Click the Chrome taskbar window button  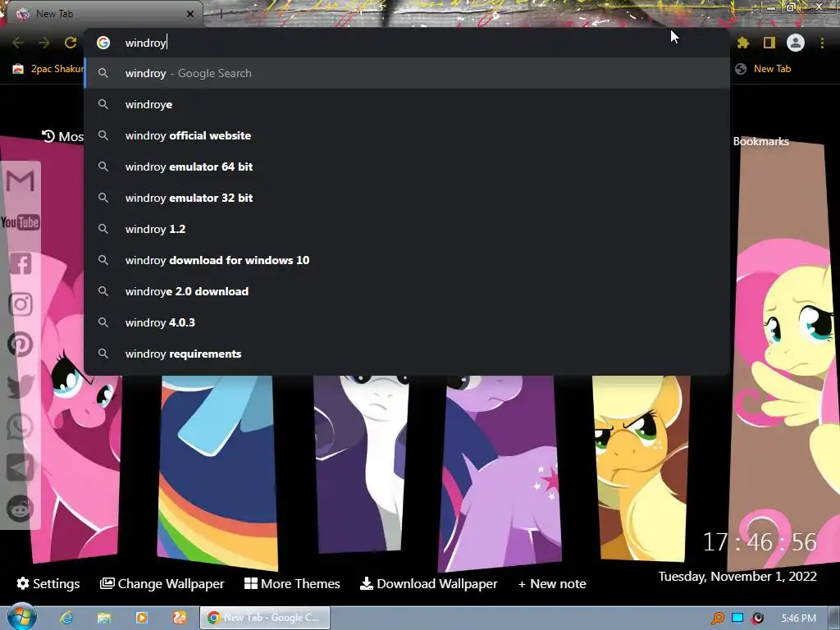coord(265,618)
